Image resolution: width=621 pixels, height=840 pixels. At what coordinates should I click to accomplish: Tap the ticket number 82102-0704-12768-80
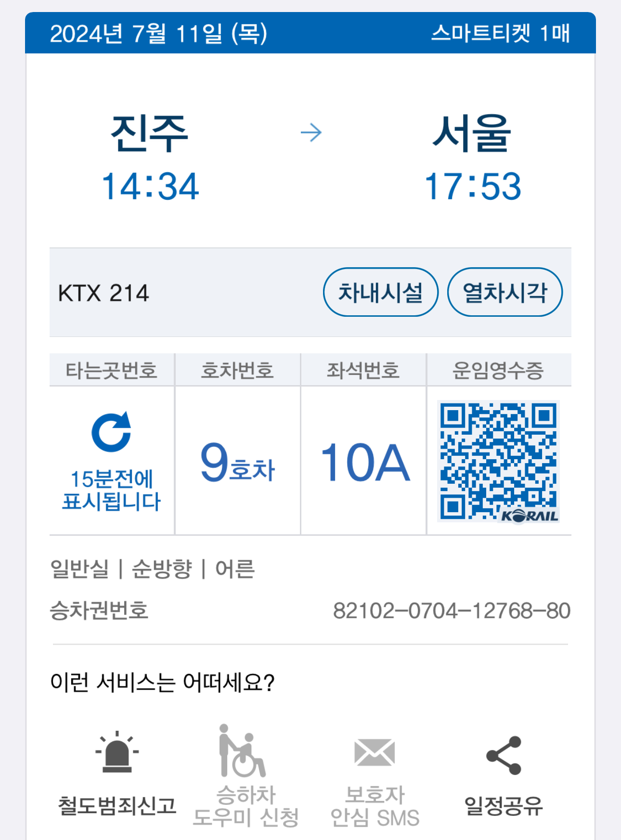point(452,611)
